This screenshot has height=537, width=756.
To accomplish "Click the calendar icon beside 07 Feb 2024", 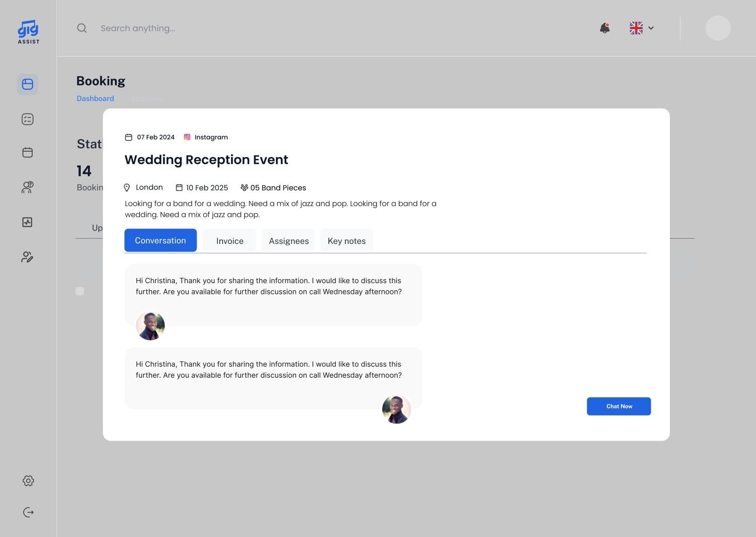I will coord(129,137).
